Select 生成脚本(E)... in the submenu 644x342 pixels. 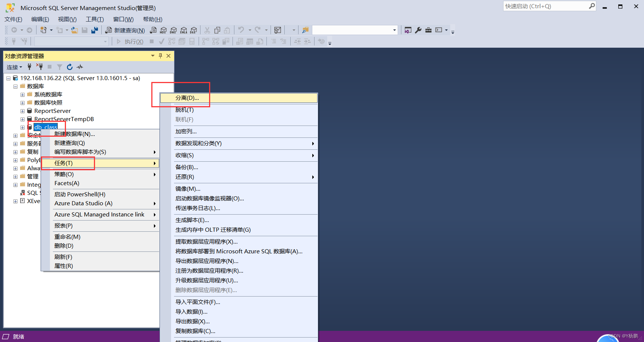pyautogui.click(x=239, y=220)
